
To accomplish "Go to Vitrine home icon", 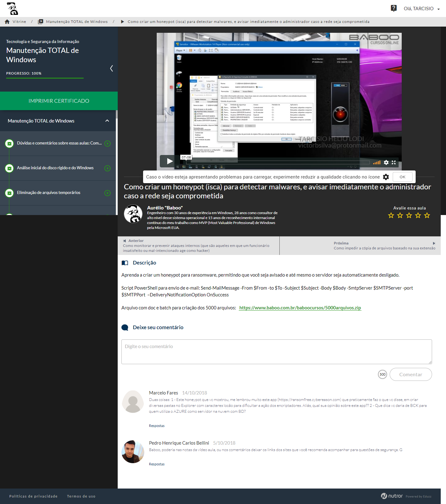I will point(7,22).
